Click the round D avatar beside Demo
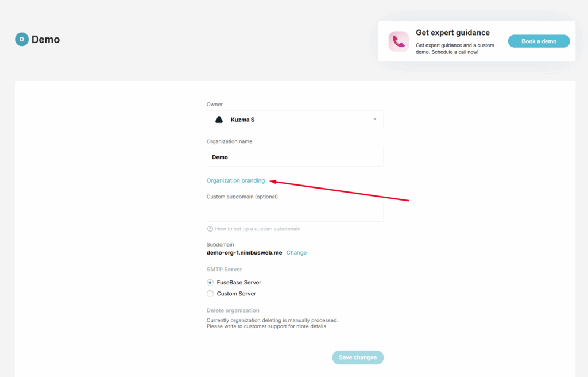 coord(22,40)
